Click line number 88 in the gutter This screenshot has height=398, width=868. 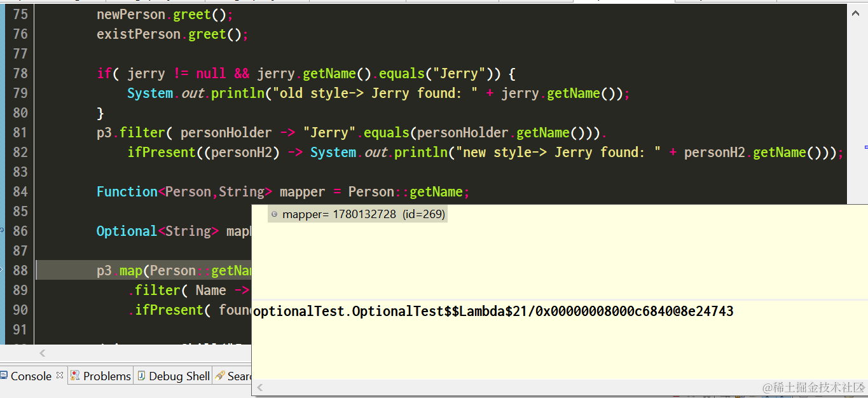[x=20, y=270]
